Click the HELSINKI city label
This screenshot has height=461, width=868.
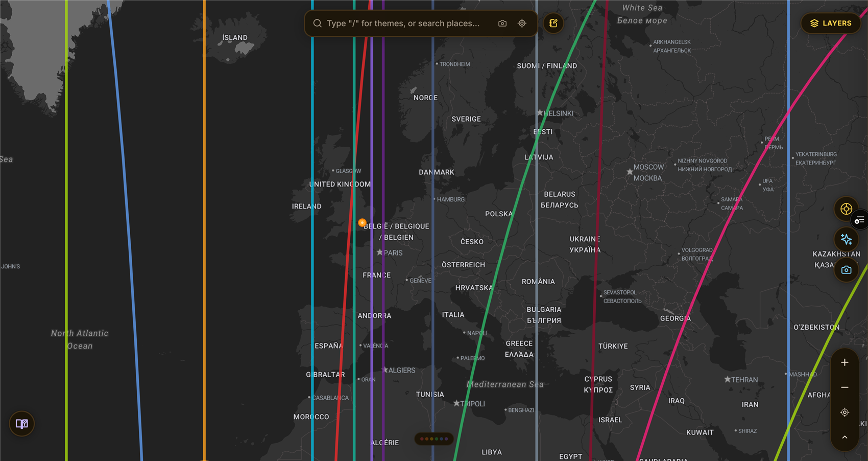[x=559, y=113]
